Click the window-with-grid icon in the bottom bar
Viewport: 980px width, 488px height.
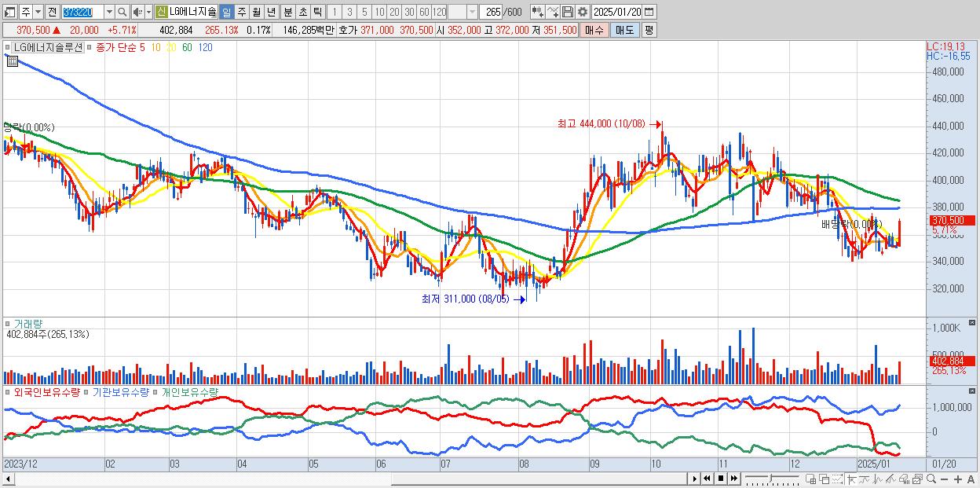(x=810, y=479)
